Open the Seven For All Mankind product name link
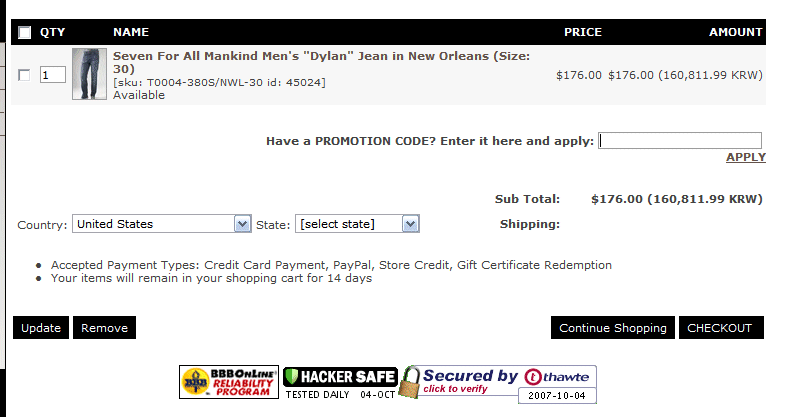 [321, 62]
